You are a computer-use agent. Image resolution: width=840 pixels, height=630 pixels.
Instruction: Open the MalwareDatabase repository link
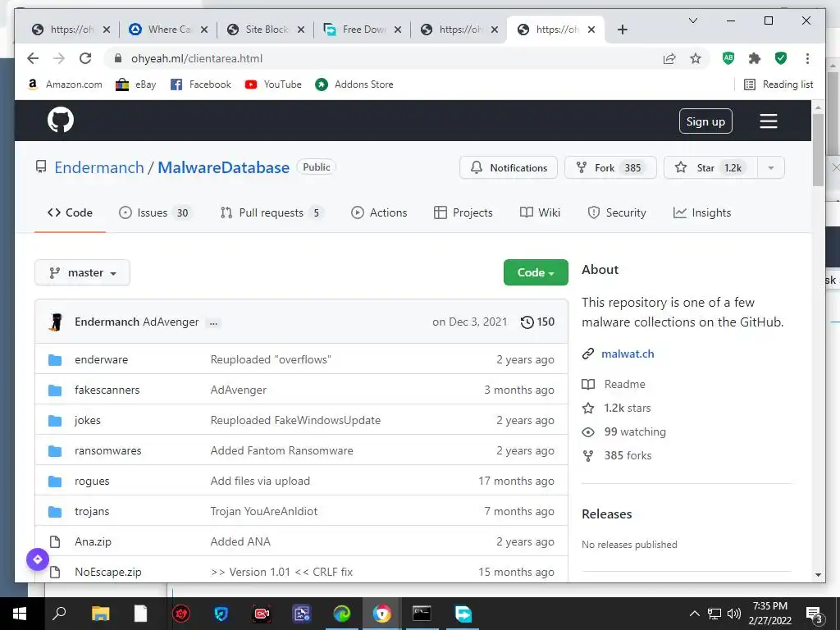tap(223, 167)
